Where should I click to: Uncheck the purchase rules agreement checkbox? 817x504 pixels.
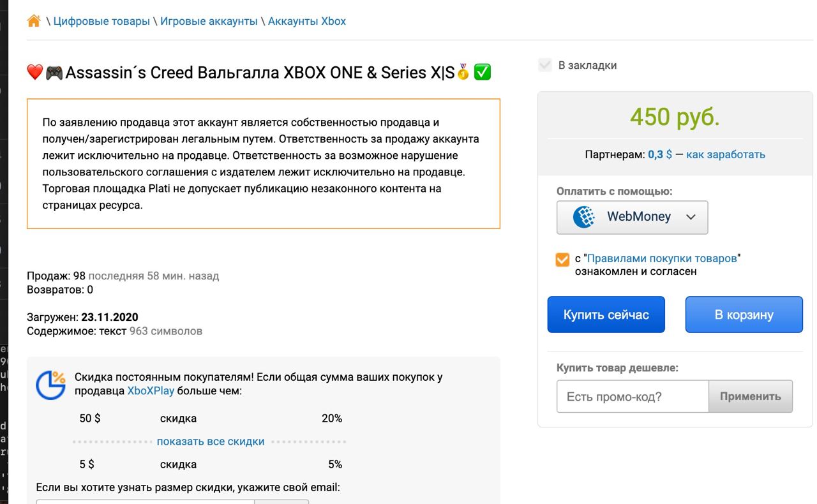pyautogui.click(x=562, y=260)
